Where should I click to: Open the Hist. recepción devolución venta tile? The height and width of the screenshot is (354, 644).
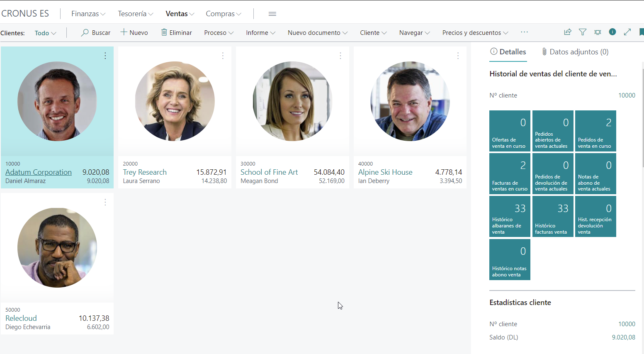pyautogui.click(x=595, y=217)
